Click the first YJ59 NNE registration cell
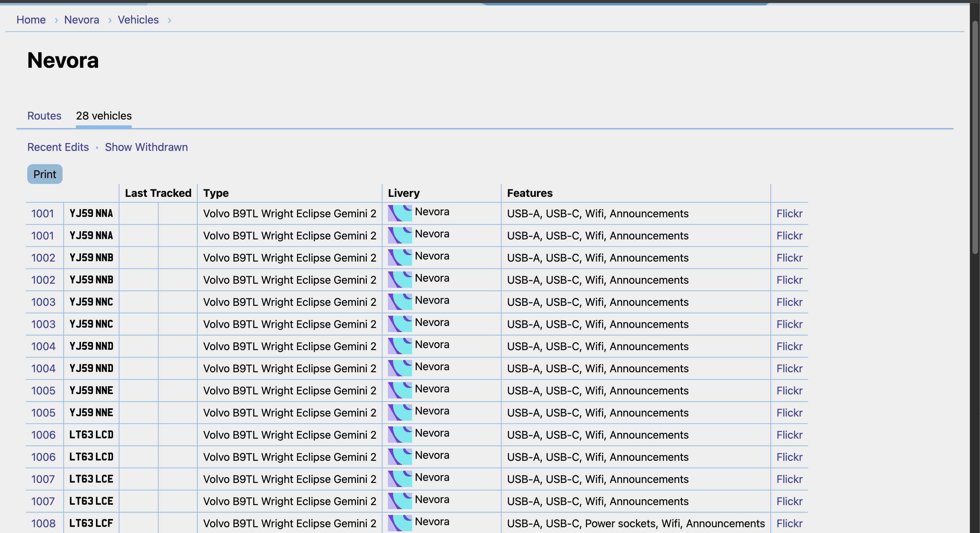This screenshot has width=980, height=533. (x=91, y=391)
